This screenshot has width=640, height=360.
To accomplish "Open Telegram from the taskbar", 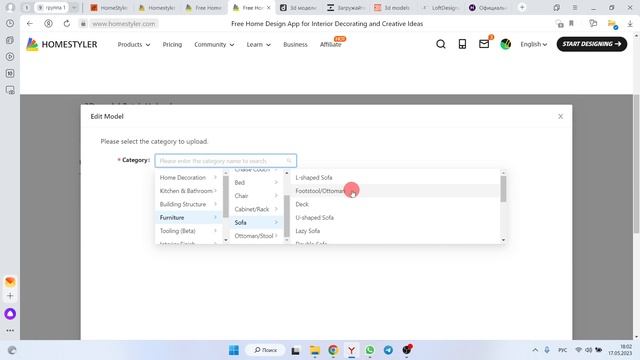I will [388, 350].
